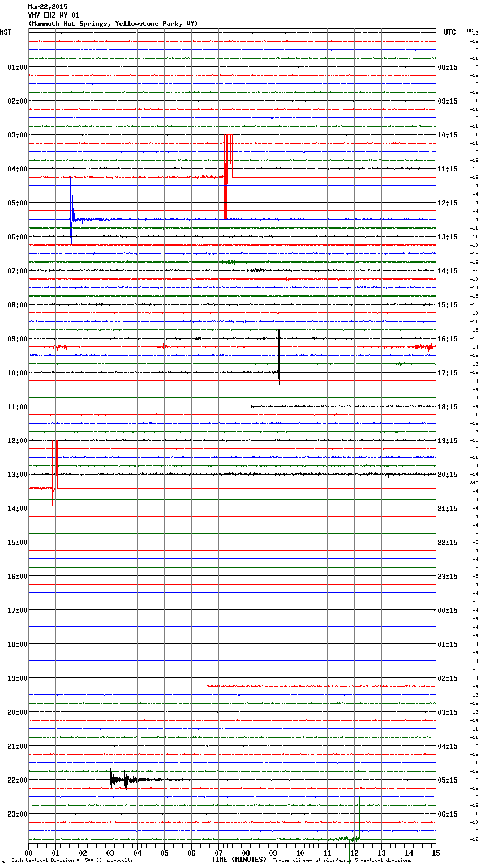Click the date label Mar22,2015

click(48, 7)
